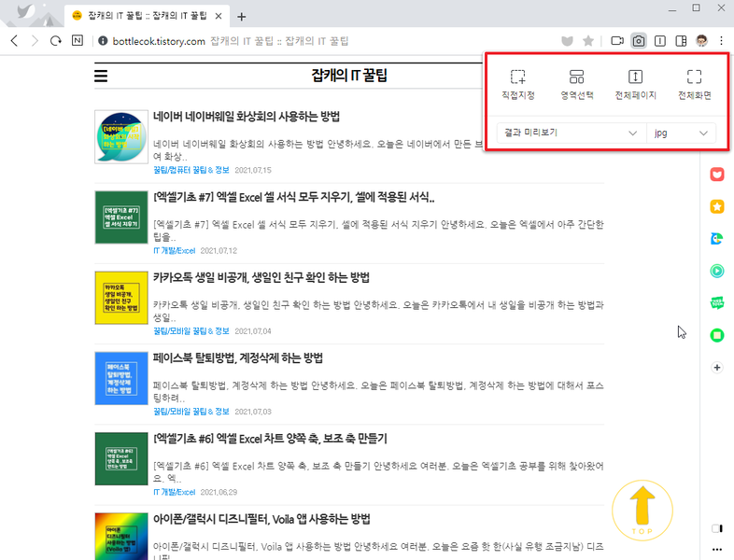Open the 엑셀기초 #6 차트 article title
Image resolution: width=734 pixels, height=560 pixels.
pyautogui.click(x=270, y=439)
